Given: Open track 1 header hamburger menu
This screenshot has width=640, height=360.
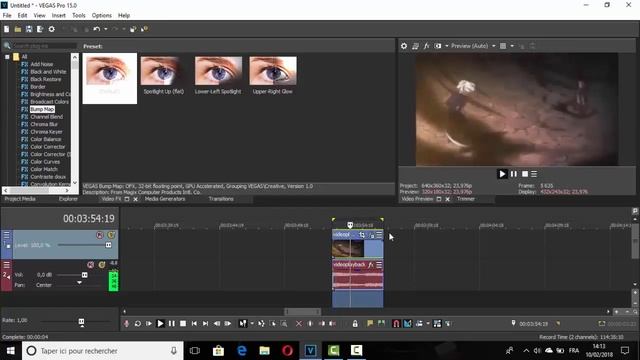Looking at the screenshot, I should click(x=7, y=235).
